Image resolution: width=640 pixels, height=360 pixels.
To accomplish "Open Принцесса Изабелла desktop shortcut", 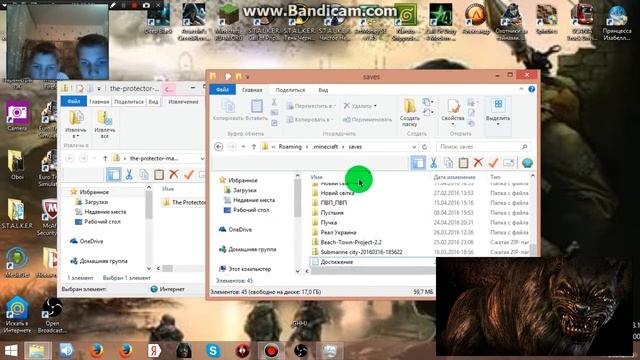I will click(617, 21).
